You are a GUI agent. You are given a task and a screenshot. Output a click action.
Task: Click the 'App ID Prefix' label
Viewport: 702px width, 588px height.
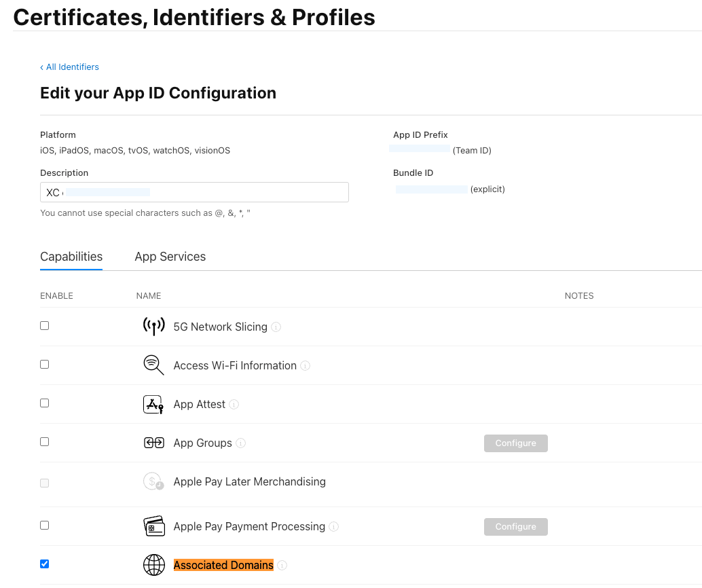(x=420, y=135)
